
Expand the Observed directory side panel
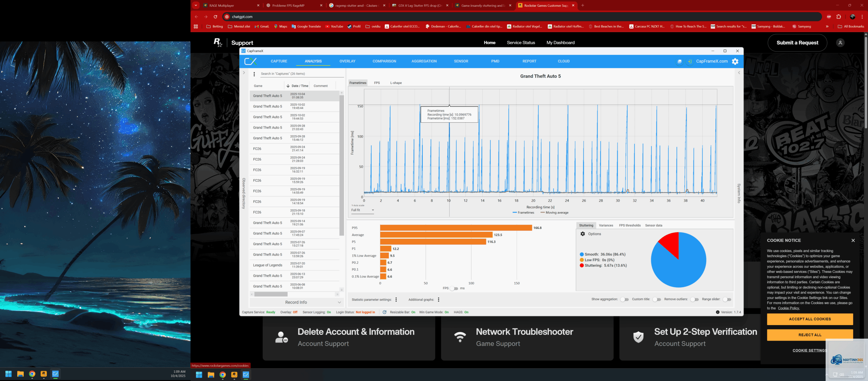[243, 73]
